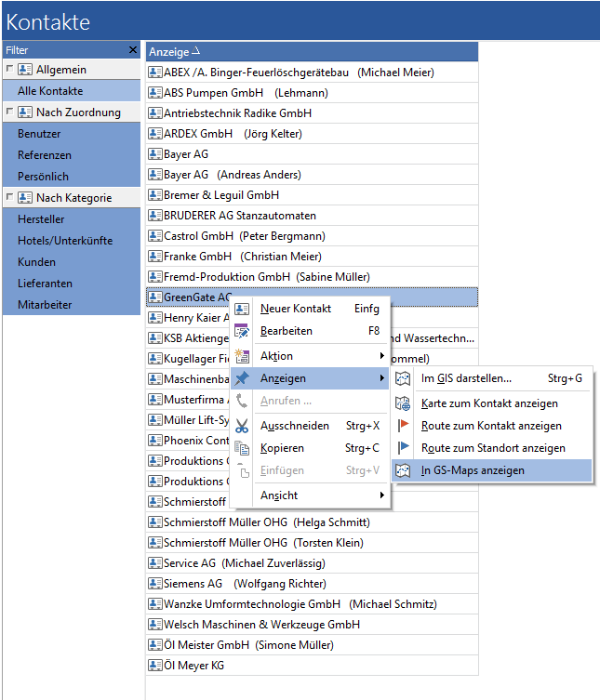Viewport: 600px width, 700px height.
Task: Select contact Öl Meister GmbH (Simone Müller)
Action: pyautogui.click(x=312, y=645)
